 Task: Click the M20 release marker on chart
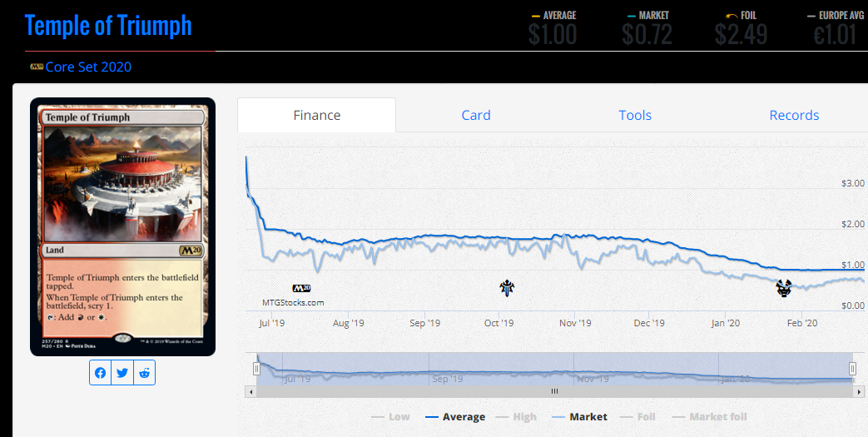click(301, 288)
